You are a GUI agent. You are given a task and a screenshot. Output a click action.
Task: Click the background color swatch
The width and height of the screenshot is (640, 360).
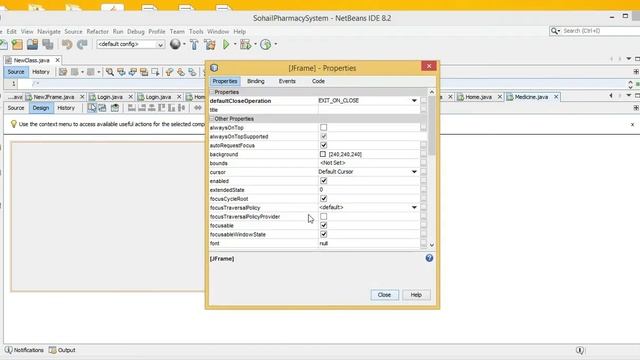coord(323,154)
